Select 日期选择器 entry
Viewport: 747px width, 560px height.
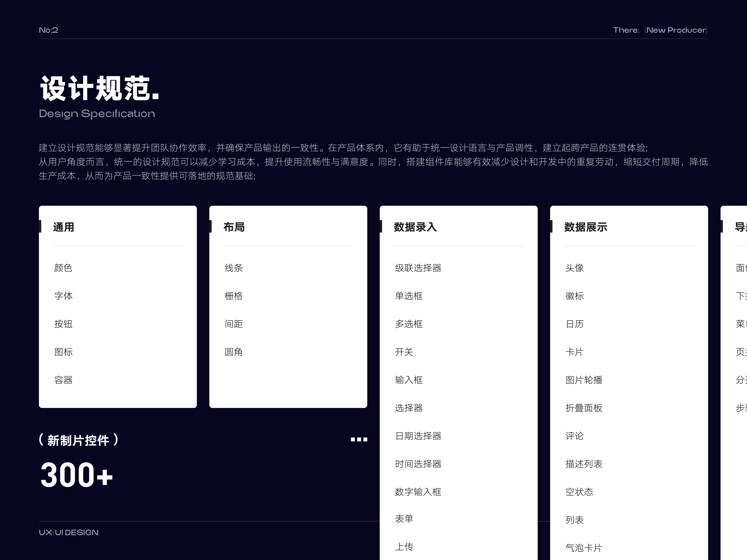418,436
